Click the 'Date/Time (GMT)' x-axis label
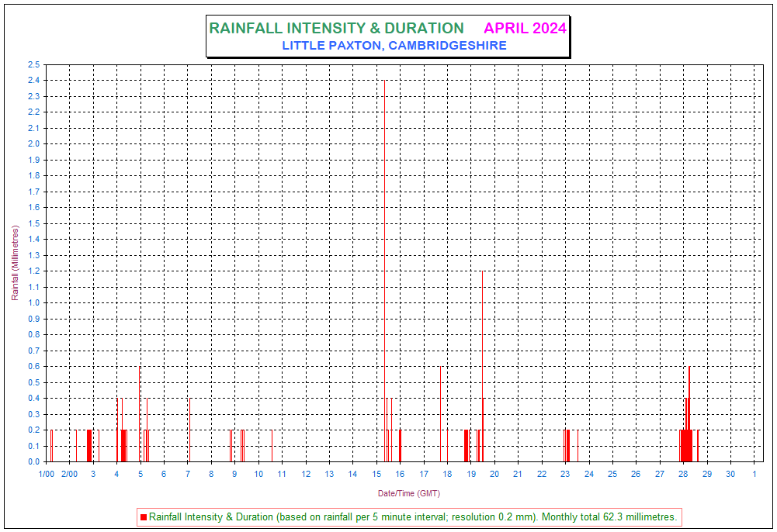777x532 pixels. click(409, 493)
